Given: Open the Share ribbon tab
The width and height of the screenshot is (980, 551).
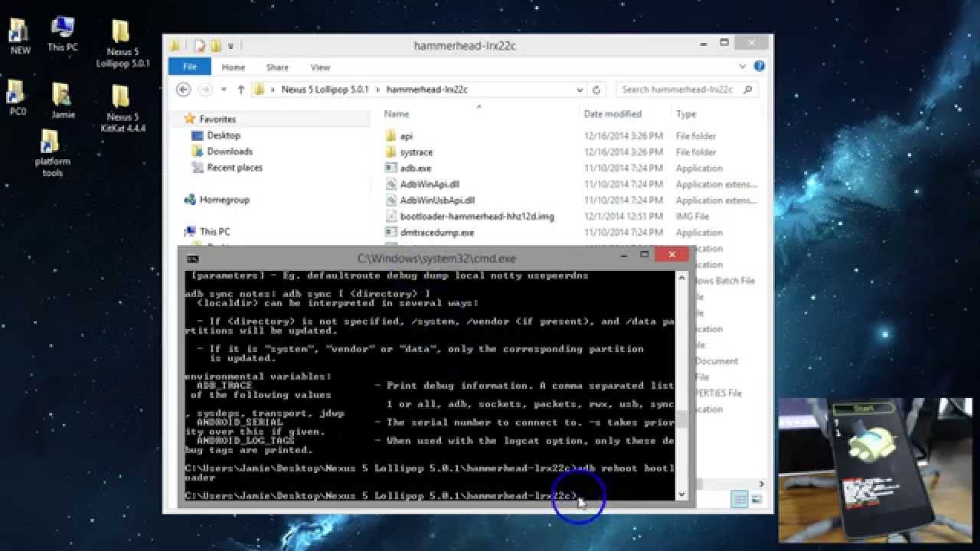Looking at the screenshot, I should tap(277, 67).
